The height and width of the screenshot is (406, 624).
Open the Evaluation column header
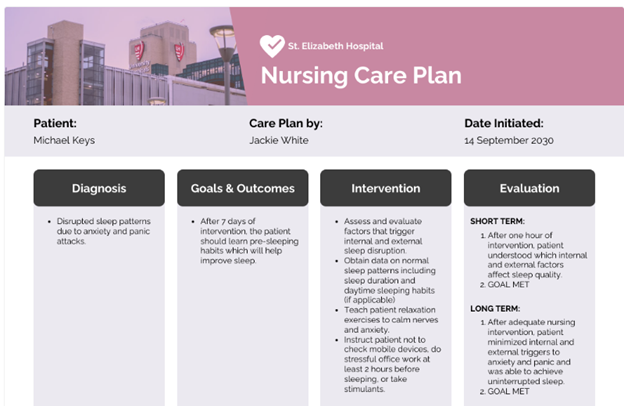tap(529, 188)
